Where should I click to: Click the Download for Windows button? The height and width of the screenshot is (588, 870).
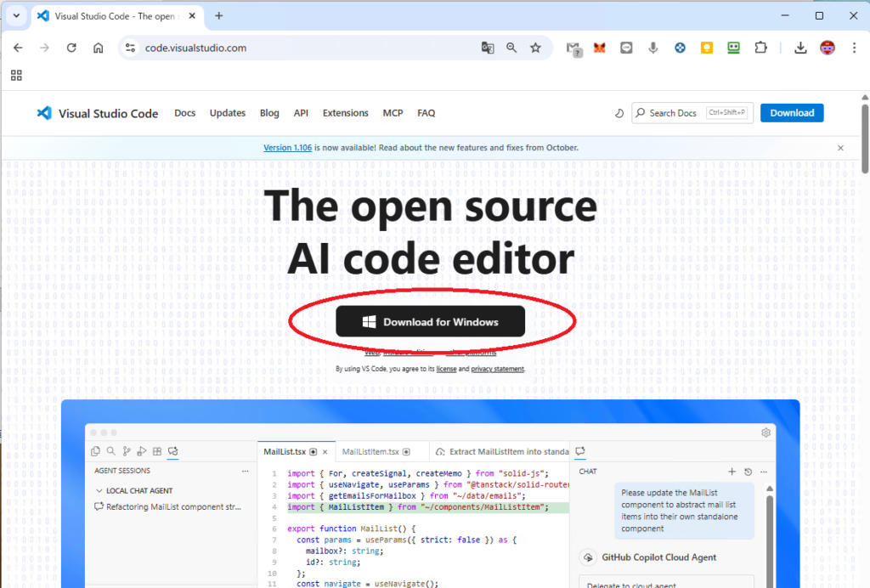tap(430, 322)
